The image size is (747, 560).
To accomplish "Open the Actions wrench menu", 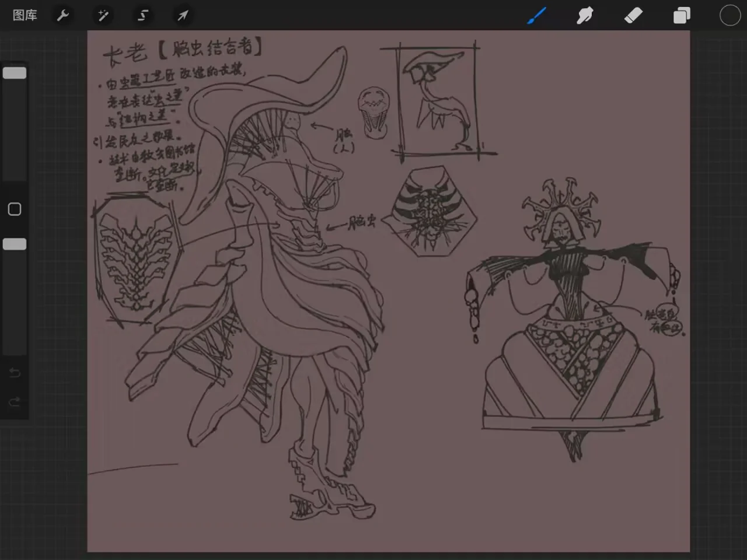I will pyautogui.click(x=63, y=15).
